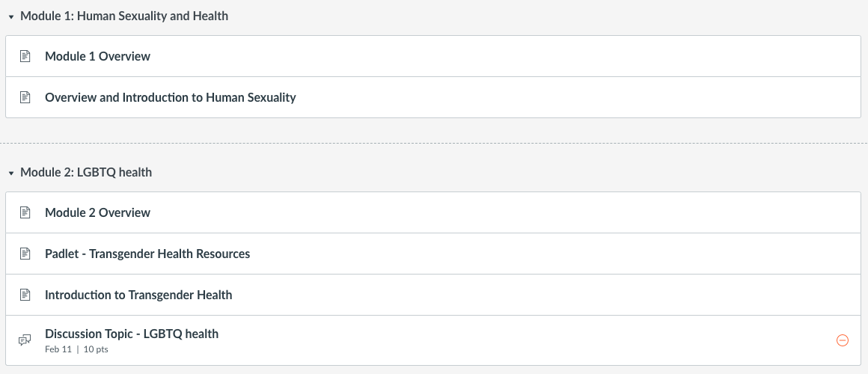The height and width of the screenshot is (374, 868).
Task: Click the 10 pts label
Action: (96, 349)
